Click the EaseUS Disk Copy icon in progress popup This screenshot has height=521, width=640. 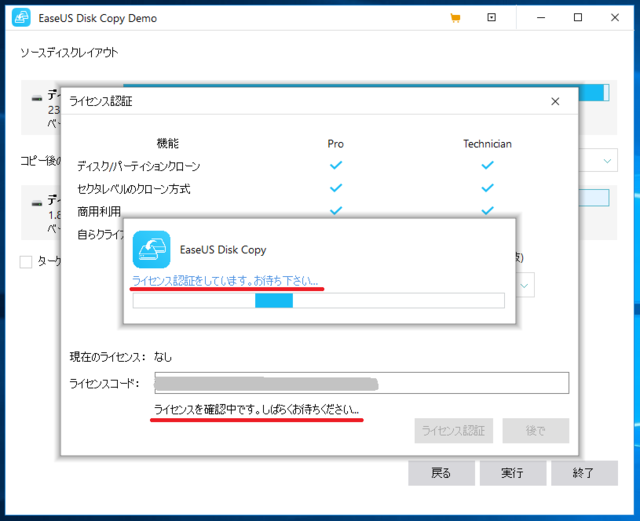click(151, 249)
